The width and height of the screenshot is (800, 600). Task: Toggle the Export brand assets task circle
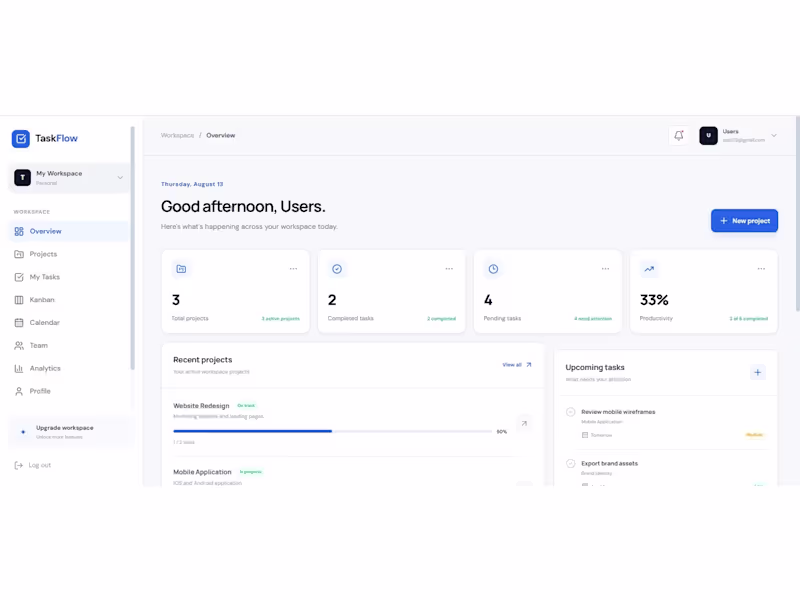pyautogui.click(x=570, y=463)
